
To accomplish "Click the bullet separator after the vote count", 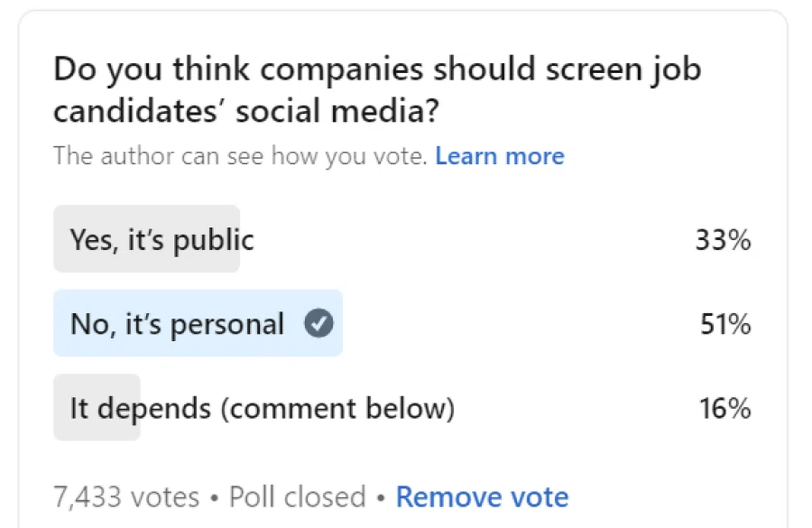I will tap(215, 498).
